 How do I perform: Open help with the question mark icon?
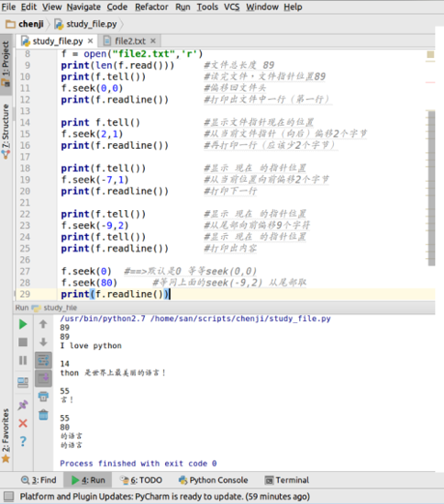pyautogui.click(x=23, y=442)
